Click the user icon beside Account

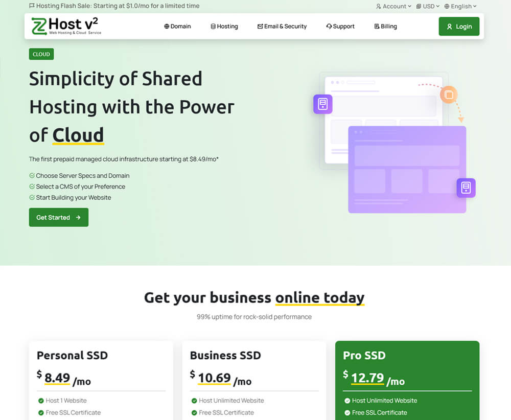point(378,6)
